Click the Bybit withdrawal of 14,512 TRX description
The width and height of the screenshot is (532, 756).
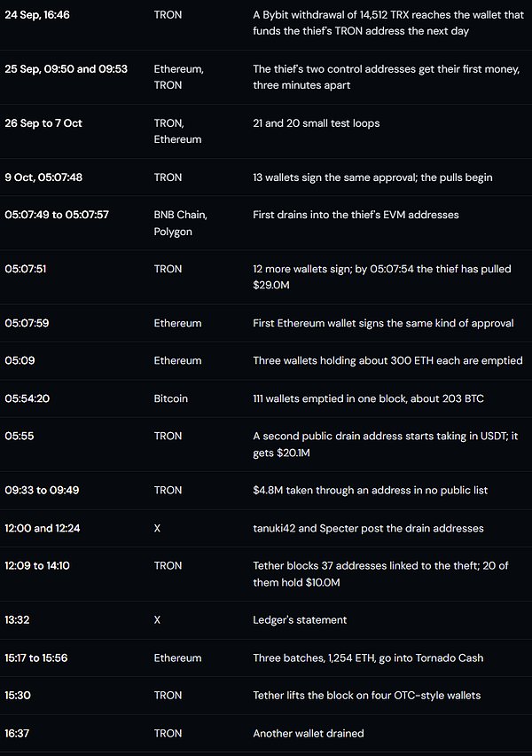tap(388, 23)
